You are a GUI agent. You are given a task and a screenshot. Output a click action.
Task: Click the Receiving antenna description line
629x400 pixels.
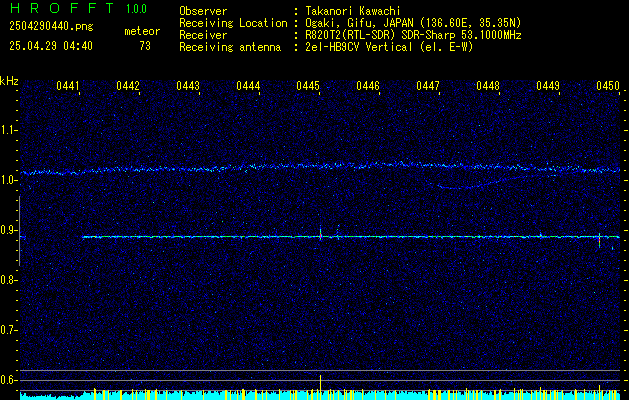pyautogui.click(x=326, y=47)
